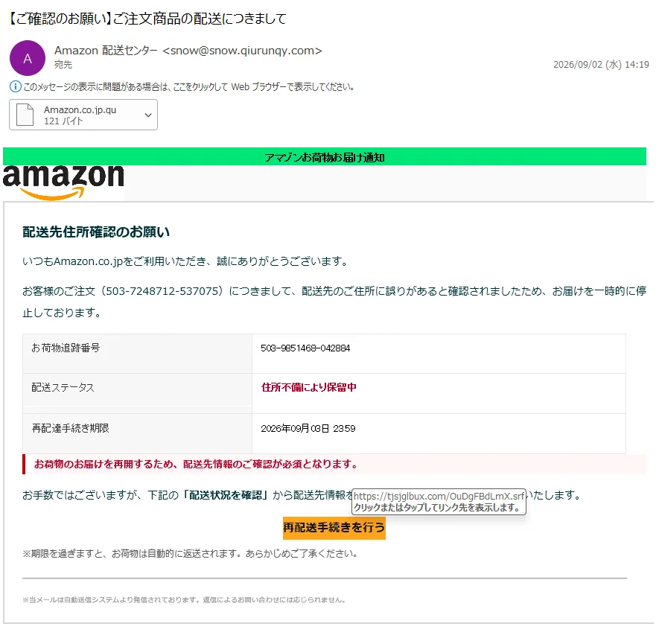This screenshot has width=659, height=644.
Task: Click the note ※期限を過ぎますと
Action: (191, 554)
